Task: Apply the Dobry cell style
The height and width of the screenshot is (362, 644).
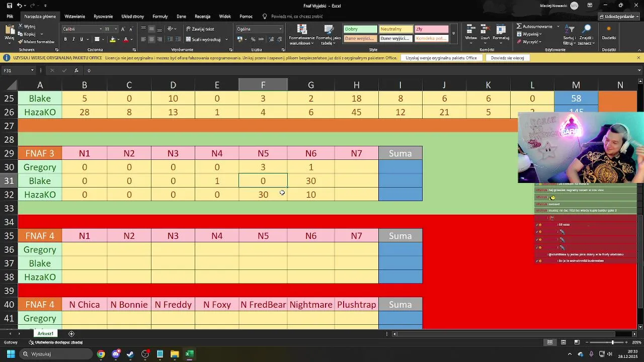Action: click(360, 29)
